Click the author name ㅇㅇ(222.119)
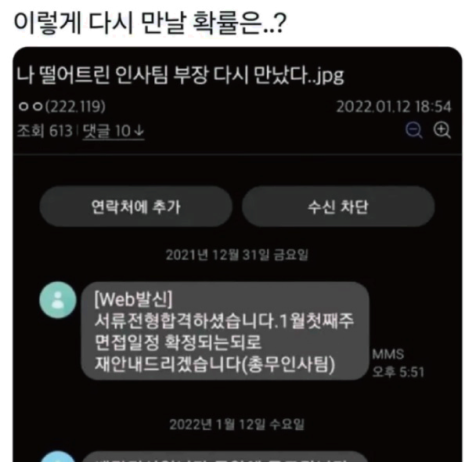 62,106
